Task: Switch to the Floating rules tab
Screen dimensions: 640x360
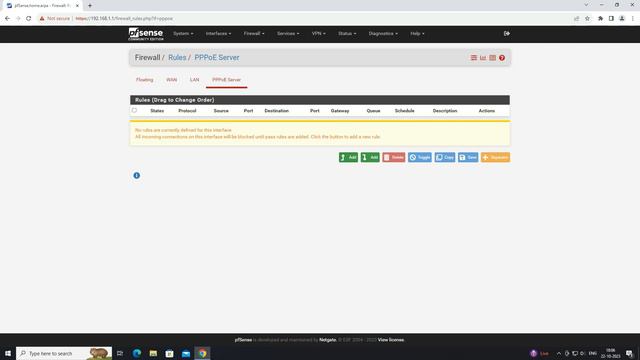Action: point(144,80)
